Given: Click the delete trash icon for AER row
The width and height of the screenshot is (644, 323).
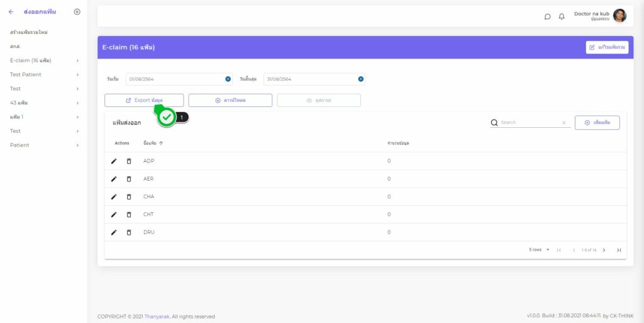Looking at the screenshot, I should tap(129, 179).
